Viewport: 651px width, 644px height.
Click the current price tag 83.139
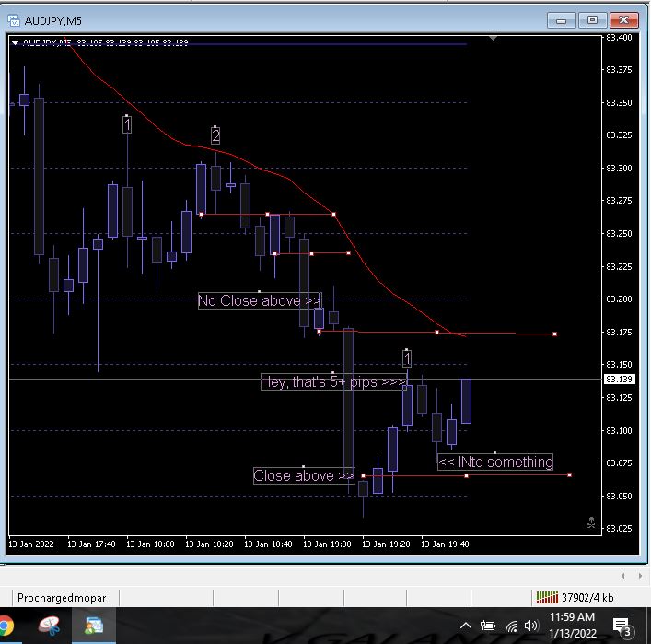[x=619, y=380]
